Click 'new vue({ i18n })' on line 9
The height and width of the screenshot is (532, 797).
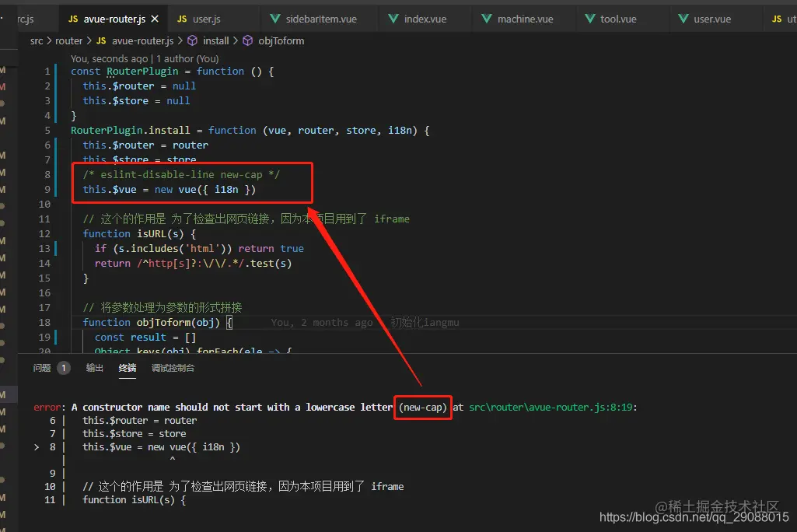(x=204, y=189)
